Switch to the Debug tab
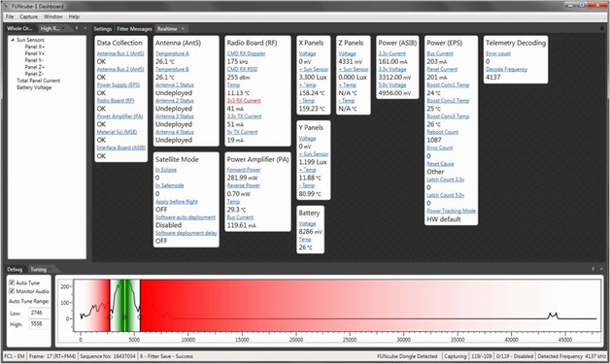This screenshot has width=610, height=364. tap(15, 269)
